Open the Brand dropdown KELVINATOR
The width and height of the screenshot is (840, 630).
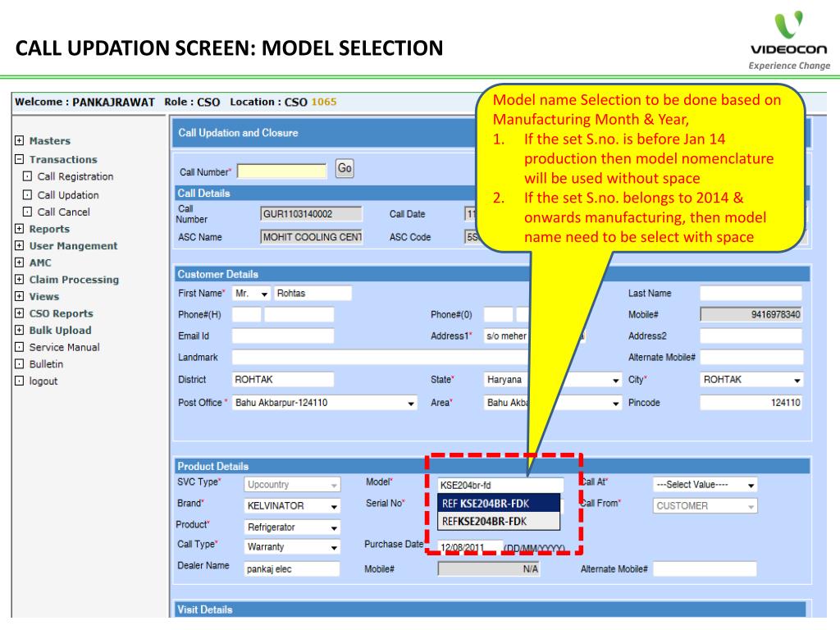point(292,505)
